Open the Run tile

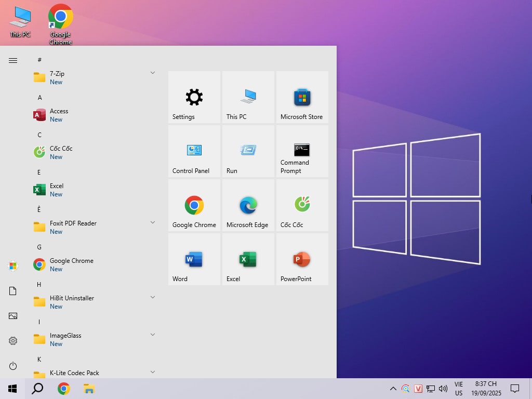pos(248,151)
